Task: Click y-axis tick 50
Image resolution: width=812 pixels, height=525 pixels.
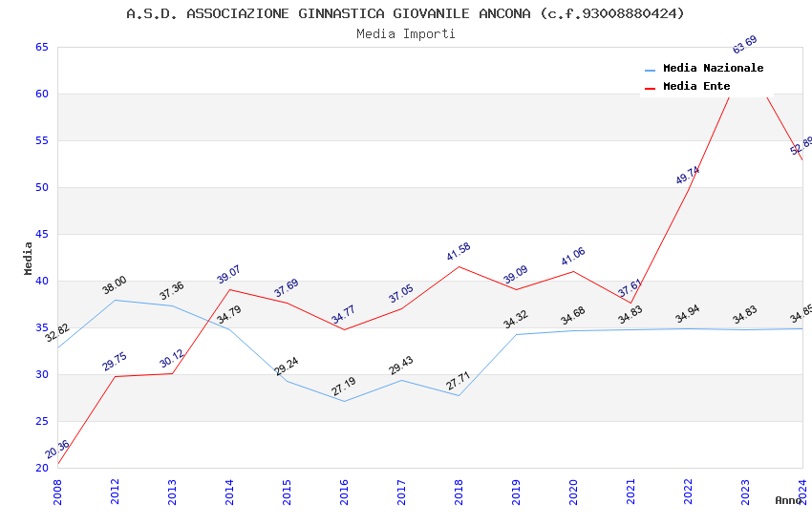Action: 42,187
